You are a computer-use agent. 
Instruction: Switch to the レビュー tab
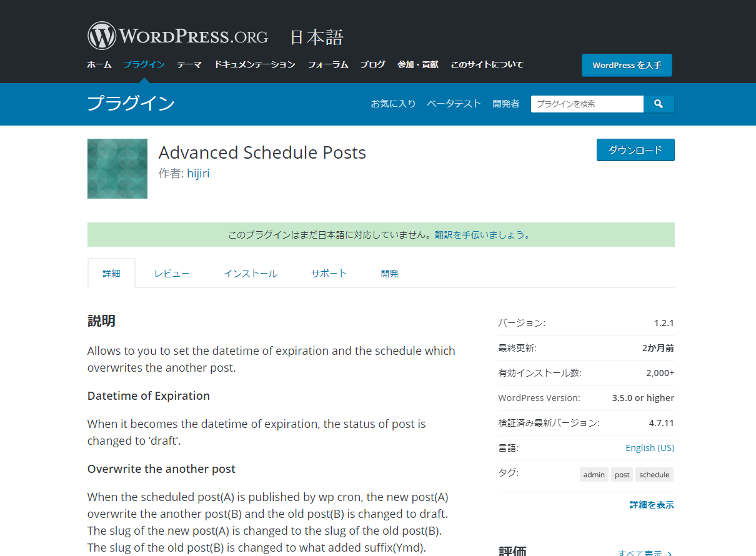coord(172,274)
